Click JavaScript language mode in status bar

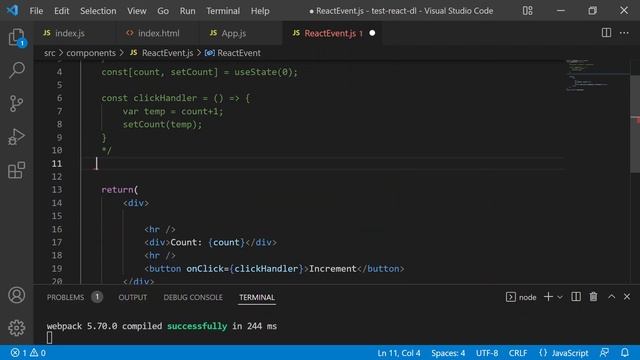coord(570,353)
